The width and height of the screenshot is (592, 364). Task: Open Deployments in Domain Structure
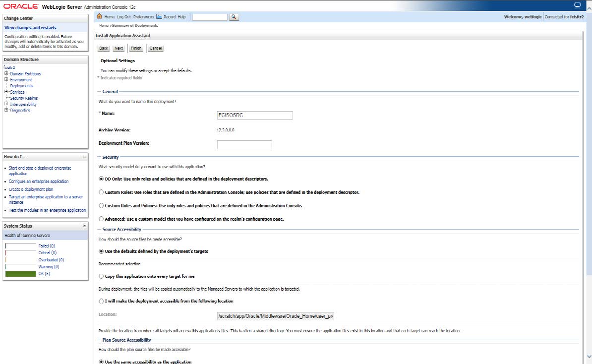pyautogui.click(x=21, y=86)
